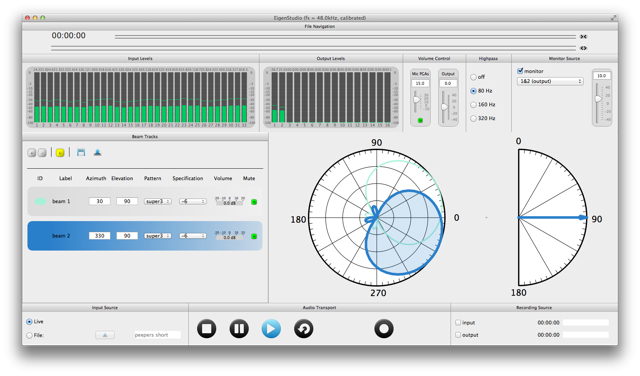Click the Azimuth field of beam 1
The height and width of the screenshot is (376, 640).
100,201
